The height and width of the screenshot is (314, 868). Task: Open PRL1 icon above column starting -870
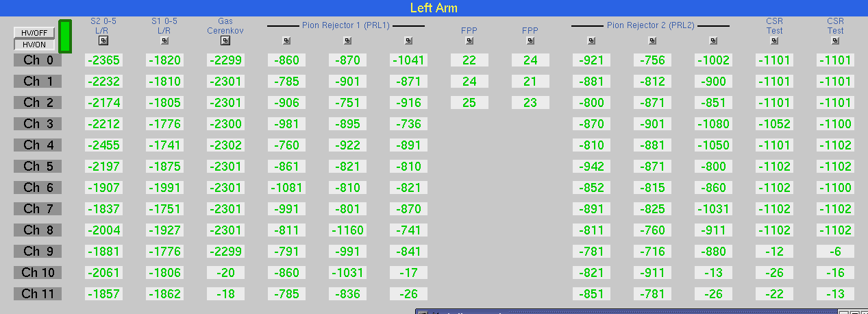347,40
